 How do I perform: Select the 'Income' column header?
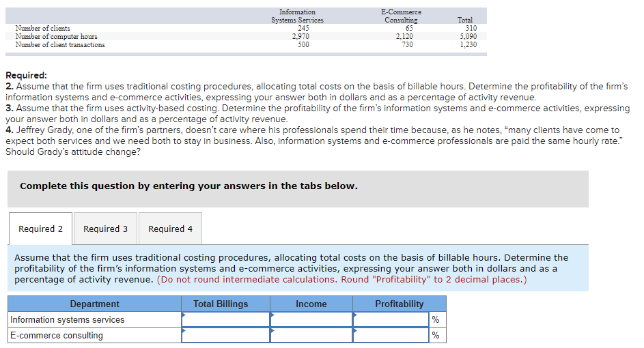click(x=311, y=304)
